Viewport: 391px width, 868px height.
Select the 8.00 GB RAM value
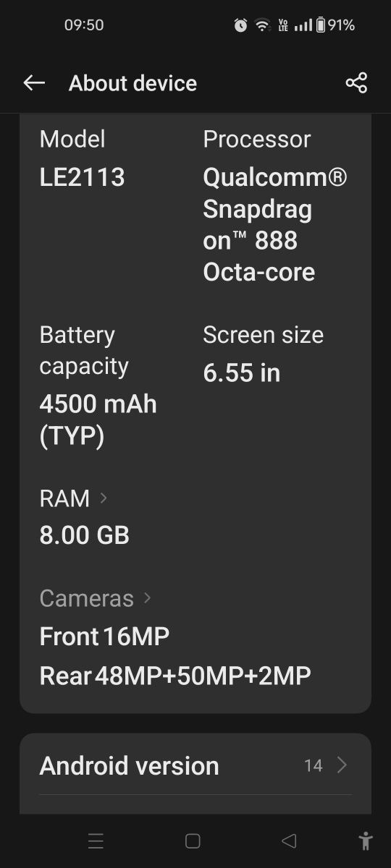(x=84, y=535)
